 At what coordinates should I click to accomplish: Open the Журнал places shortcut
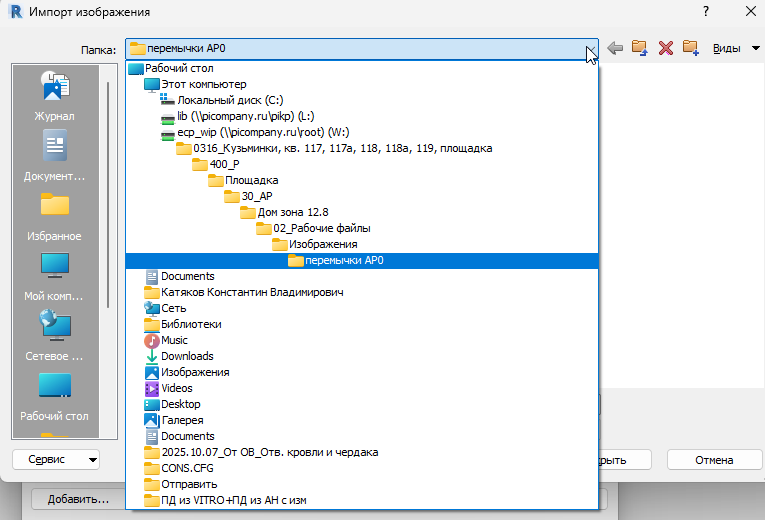pyautogui.click(x=54, y=96)
